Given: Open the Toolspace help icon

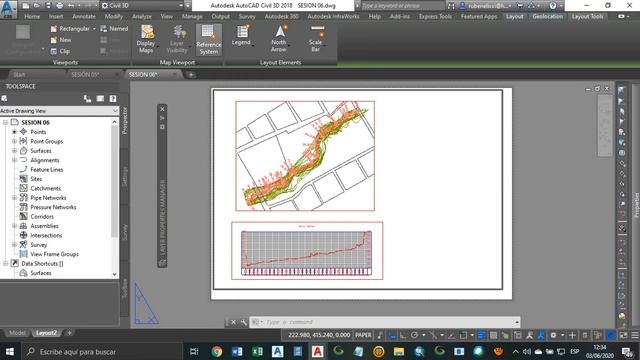Looking at the screenshot, I should point(113,98).
